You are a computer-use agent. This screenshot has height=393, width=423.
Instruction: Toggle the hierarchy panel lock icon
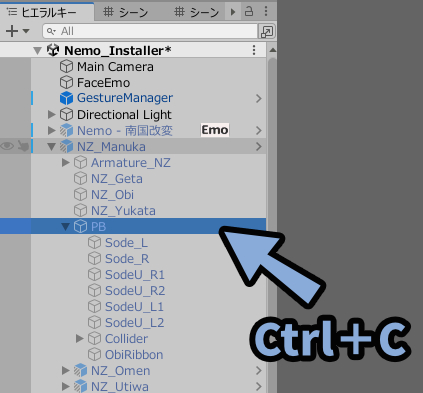tap(249, 12)
